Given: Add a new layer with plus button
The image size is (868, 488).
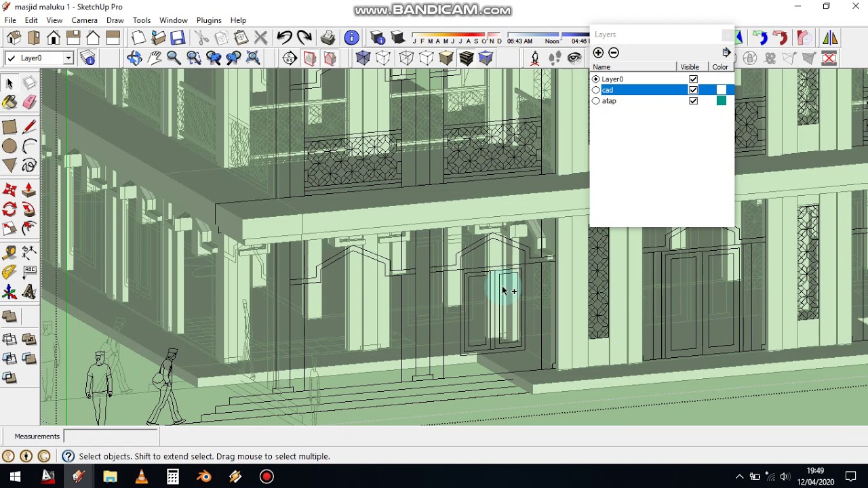Looking at the screenshot, I should [598, 53].
